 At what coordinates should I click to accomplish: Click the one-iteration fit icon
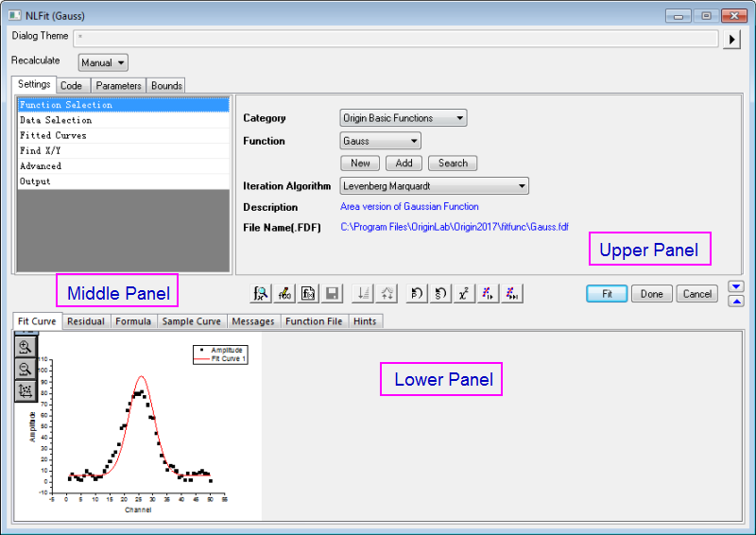point(489,294)
